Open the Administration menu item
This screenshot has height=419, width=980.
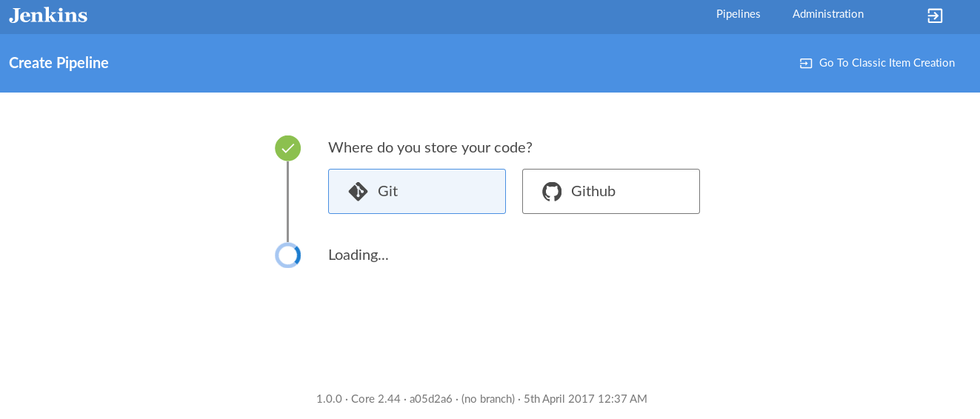click(827, 14)
